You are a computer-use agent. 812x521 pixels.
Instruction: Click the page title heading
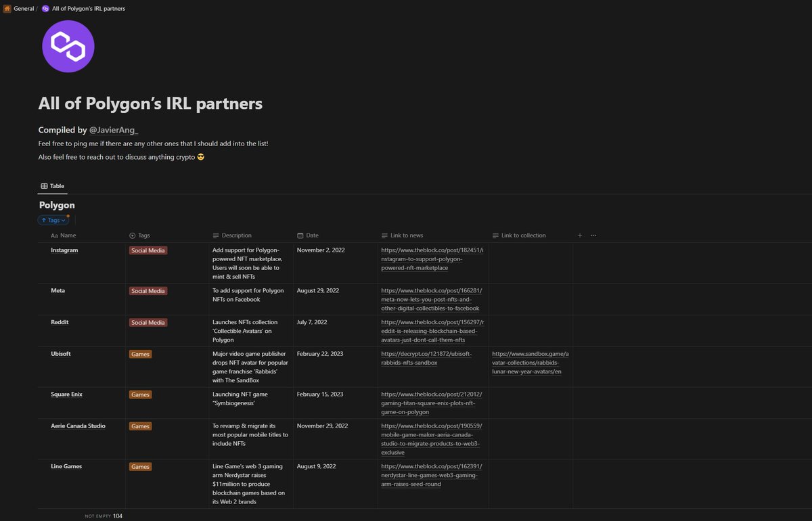[150, 104]
